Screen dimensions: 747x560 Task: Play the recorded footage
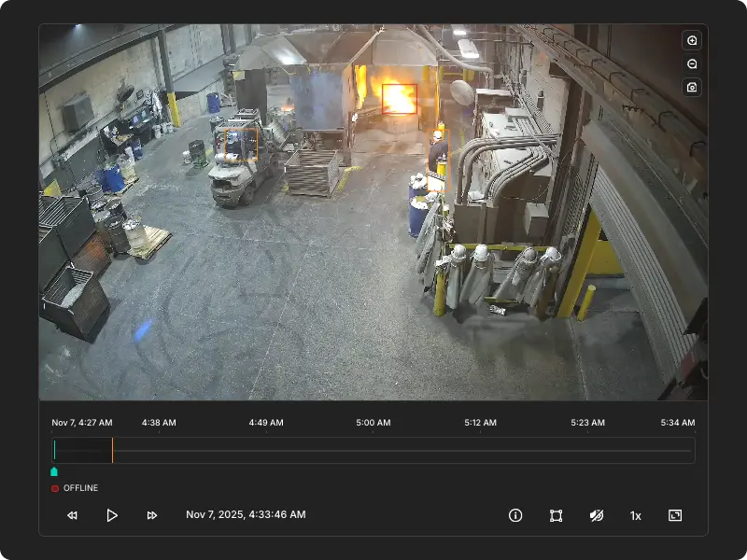coord(111,515)
